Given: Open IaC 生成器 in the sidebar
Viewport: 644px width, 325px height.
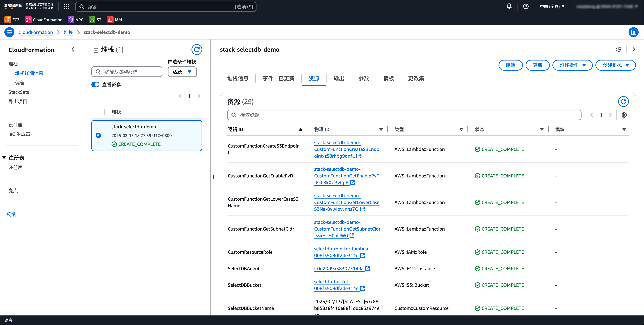Looking at the screenshot, I should coord(19,134).
